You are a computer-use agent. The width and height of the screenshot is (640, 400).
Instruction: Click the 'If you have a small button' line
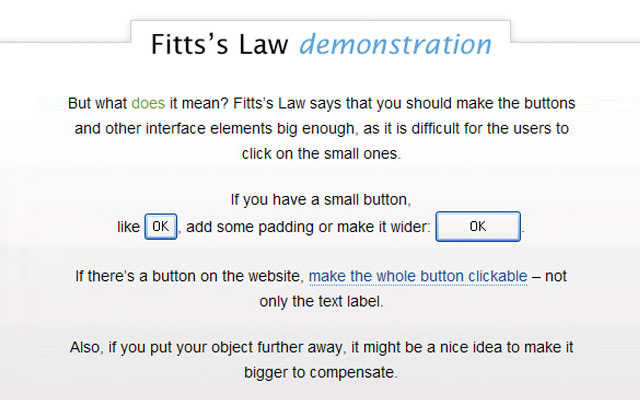[x=320, y=201]
